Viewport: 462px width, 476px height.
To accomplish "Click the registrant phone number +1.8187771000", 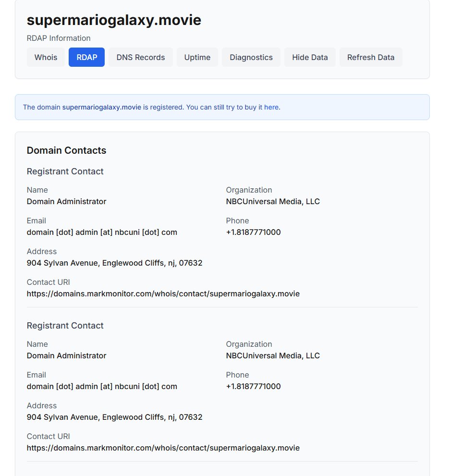I will (253, 232).
